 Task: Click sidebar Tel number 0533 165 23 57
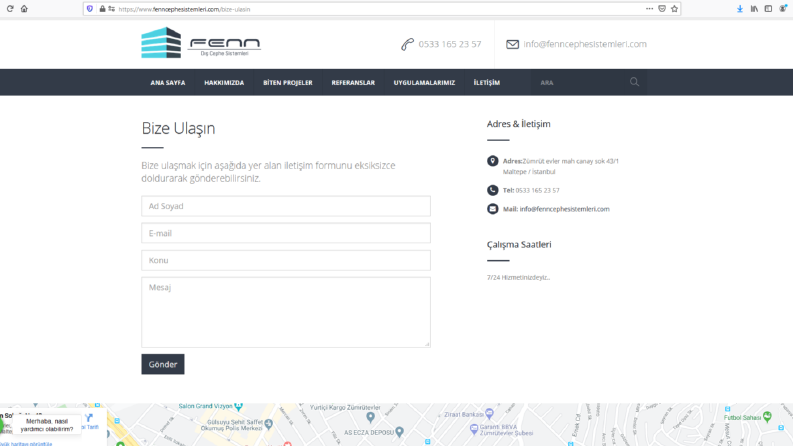point(537,190)
